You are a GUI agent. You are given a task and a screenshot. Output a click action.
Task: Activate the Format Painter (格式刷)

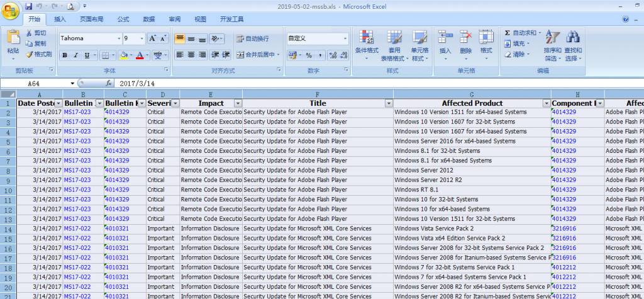coord(38,54)
